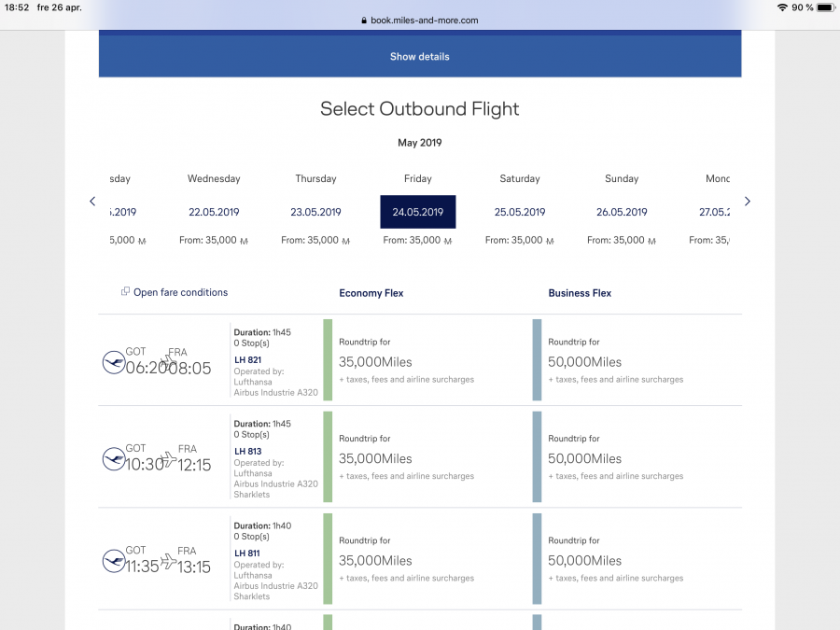
Task: Go to previous dates with left arrow
Action: pos(92,202)
